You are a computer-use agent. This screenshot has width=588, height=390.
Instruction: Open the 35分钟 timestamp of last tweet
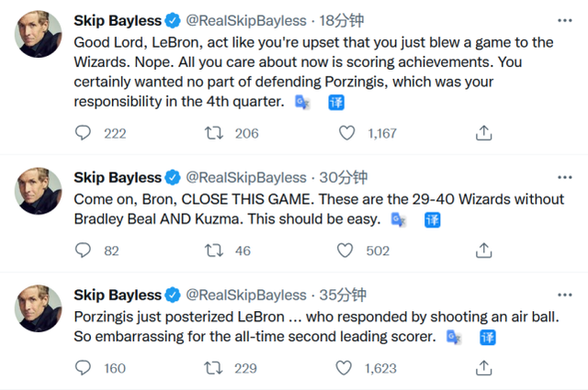[x=342, y=295]
